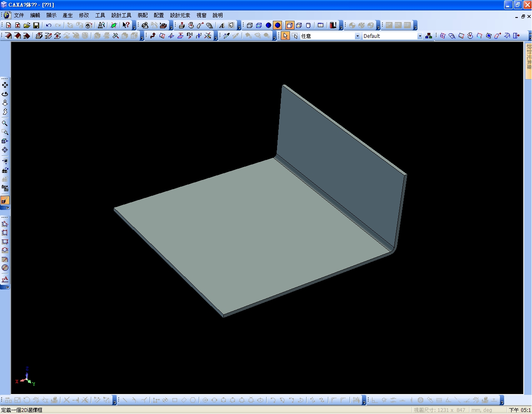This screenshot has height=414, width=532.
Task: Click the 'mm, deg' units status field
Action: pos(482,410)
